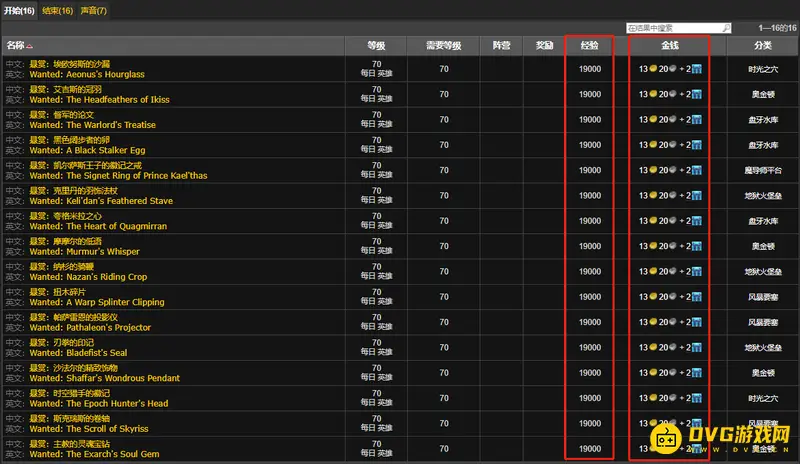Open 盘牙水库 category in Warlord's Treatise row
800x464 pixels.
pos(763,119)
